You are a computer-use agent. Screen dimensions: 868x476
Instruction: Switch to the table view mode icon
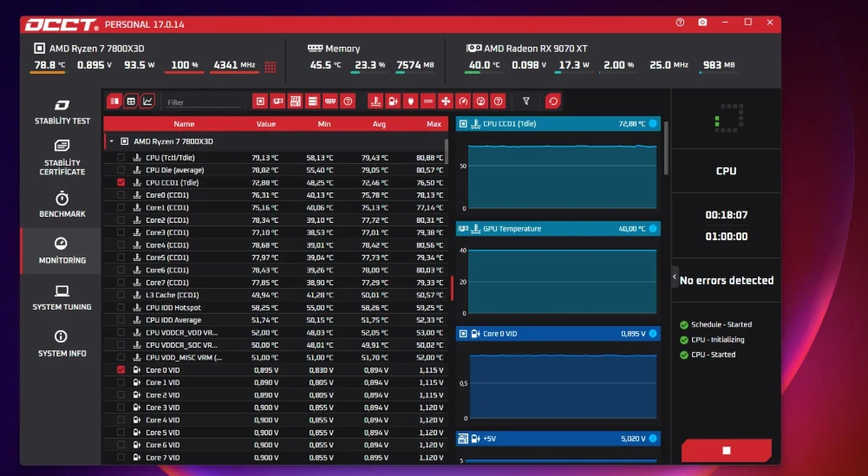pyautogui.click(x=131, y=101)
